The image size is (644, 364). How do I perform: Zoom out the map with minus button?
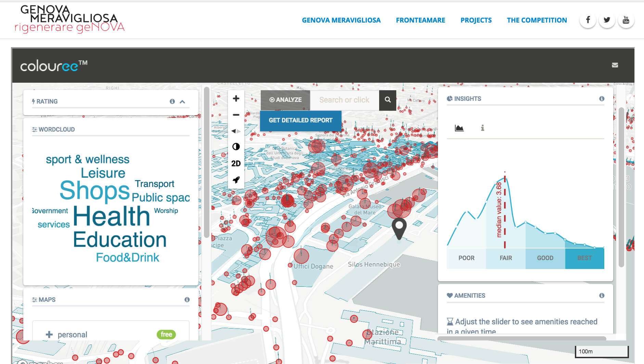pos(236,115)
